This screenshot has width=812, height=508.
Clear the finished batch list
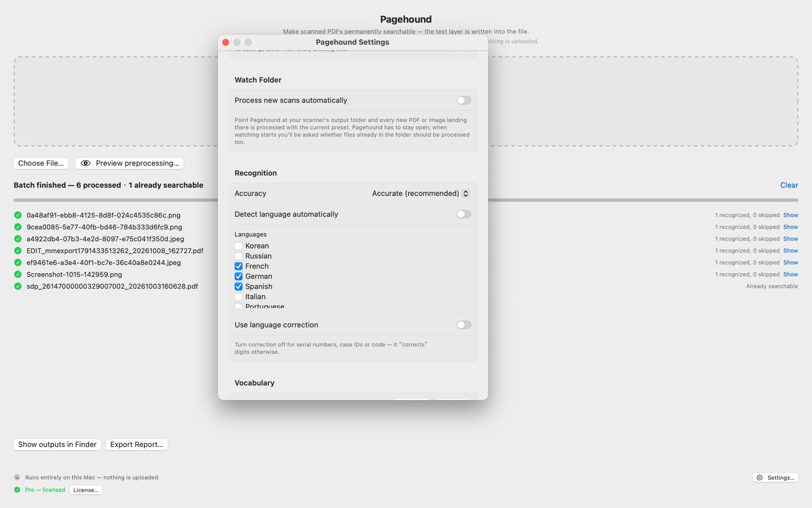pyautogui.click(x=789, y=185)
